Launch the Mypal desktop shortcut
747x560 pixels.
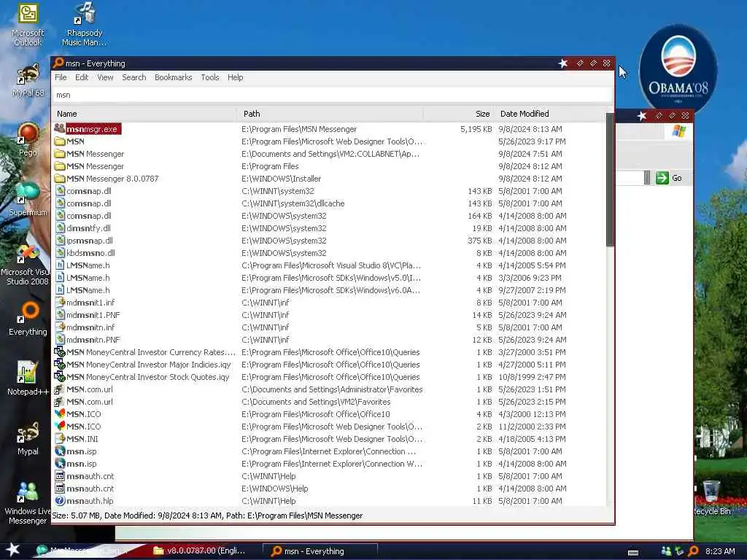point(28,438)
